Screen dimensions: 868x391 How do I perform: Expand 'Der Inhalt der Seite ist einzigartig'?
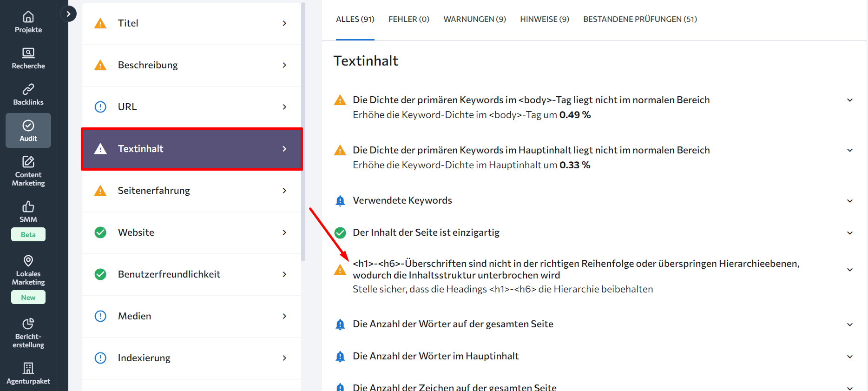pyautogui.click(x=850, y=233)
